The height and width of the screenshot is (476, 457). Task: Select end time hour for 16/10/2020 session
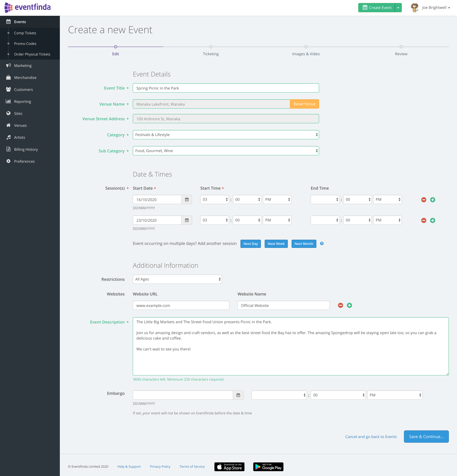click(325, 200)
